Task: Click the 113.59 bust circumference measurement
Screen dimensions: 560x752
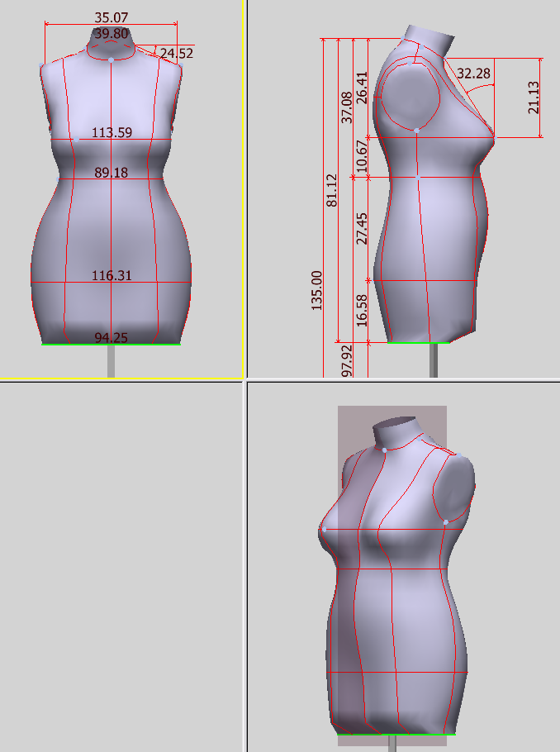Action: 112,132
